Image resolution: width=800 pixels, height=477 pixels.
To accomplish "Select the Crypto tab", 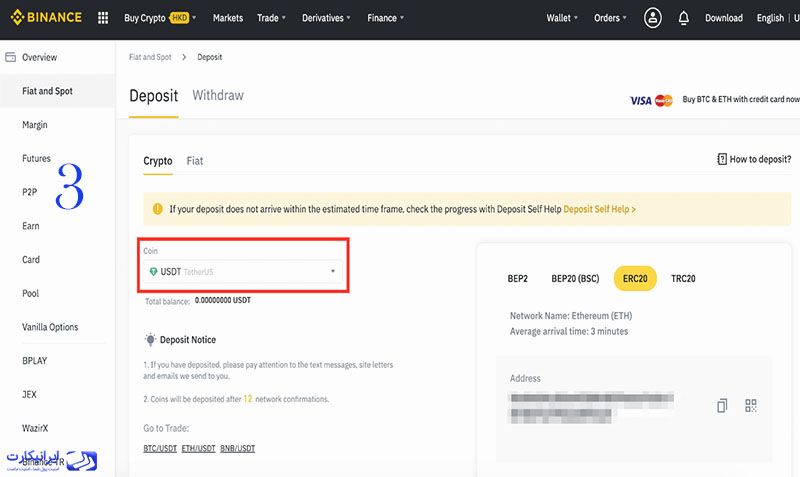I will click(x=158, y=161).
